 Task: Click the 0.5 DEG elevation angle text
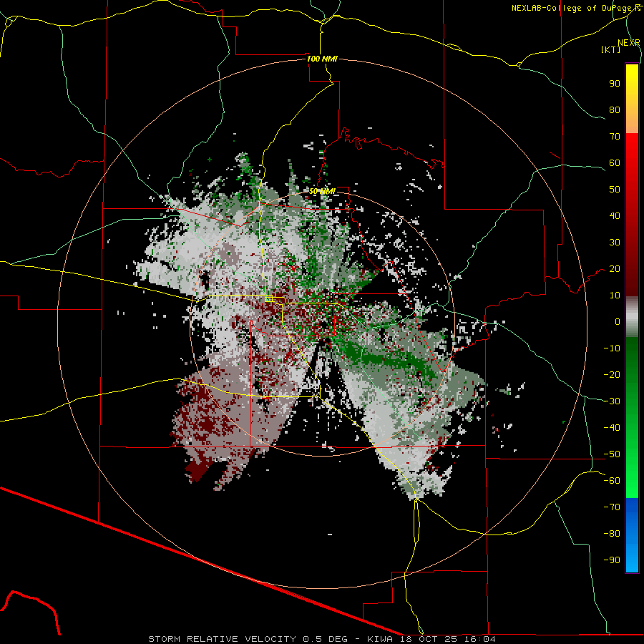(x=326, y=639)
